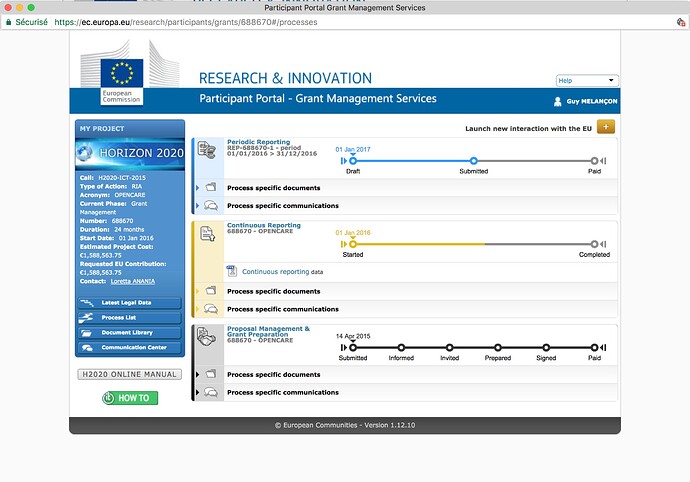The width and height of the screenshot is (690, 482).
Task: Click the green HOW TO button
Action: tap(130, 398)
